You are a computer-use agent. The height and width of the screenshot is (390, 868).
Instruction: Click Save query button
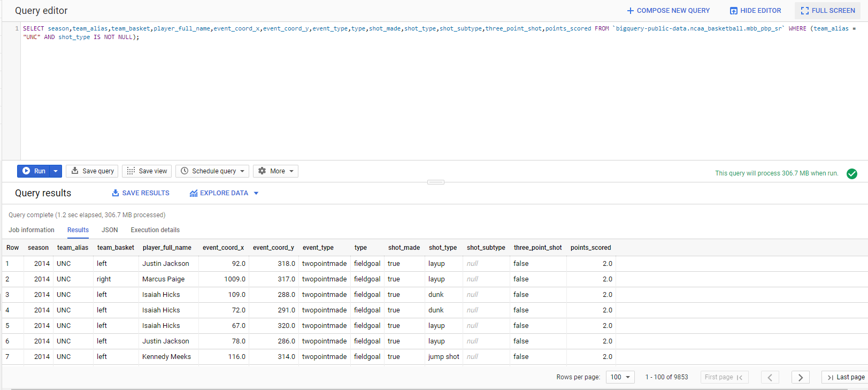pos(92,171)
